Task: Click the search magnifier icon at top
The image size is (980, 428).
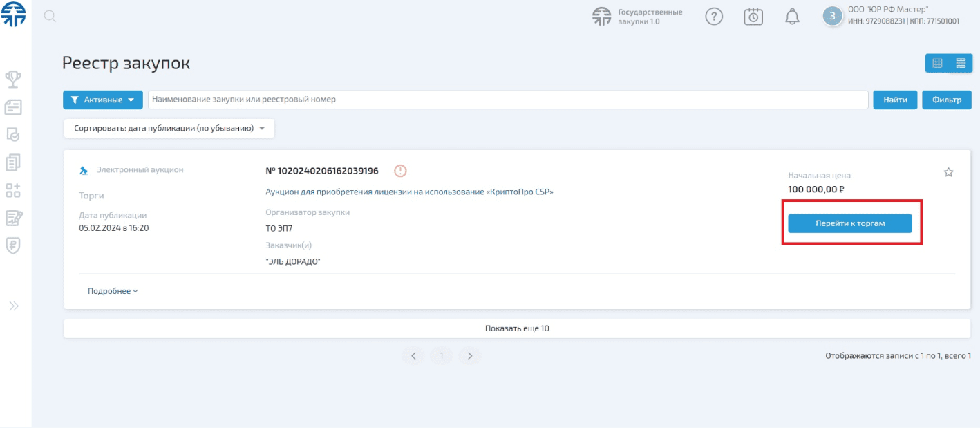Action: pos(50,17)
